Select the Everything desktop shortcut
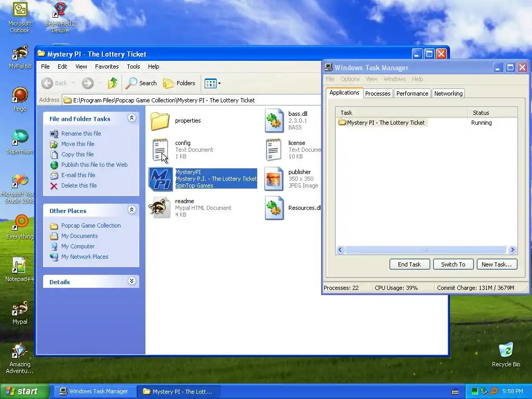Image resolution: width=532 pixels, height=399 pixels. coord(20,227)
